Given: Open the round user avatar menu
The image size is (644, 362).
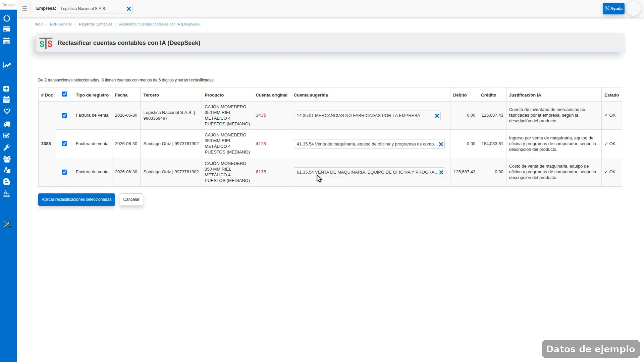Looking at the screenshot, I should pos(634,9).
